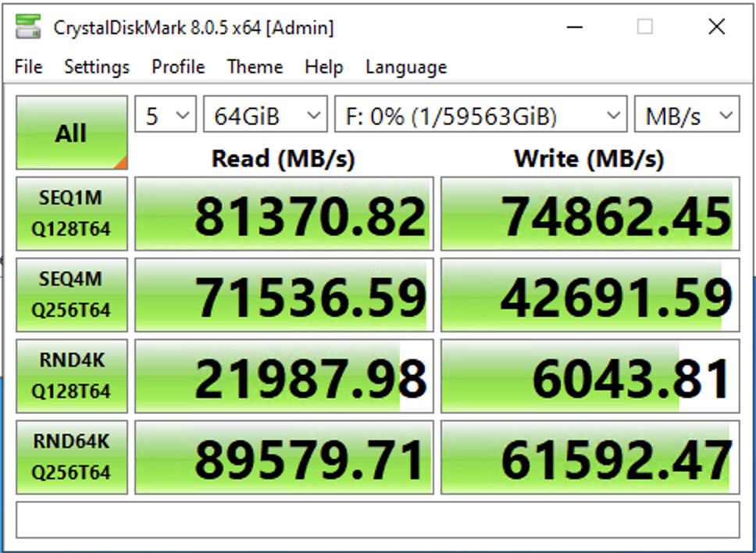Open the Help menu
The height and width of the screenshot is (553, 756).
click(323, 67)
